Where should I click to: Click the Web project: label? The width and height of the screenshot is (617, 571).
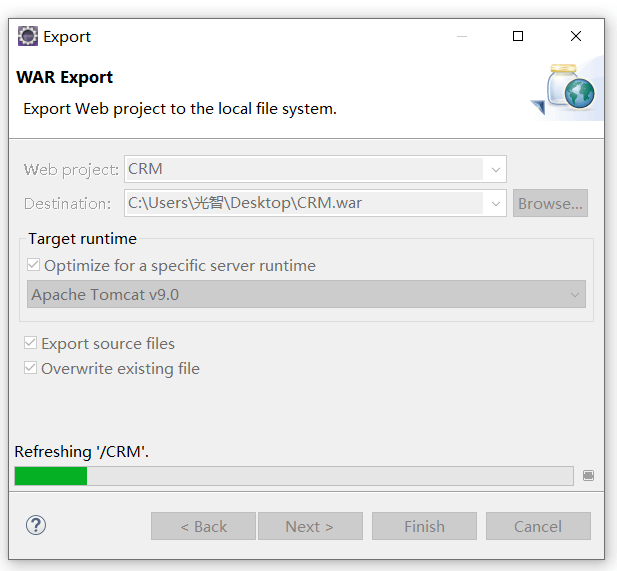pyautogui.click(x=71, y=170)
